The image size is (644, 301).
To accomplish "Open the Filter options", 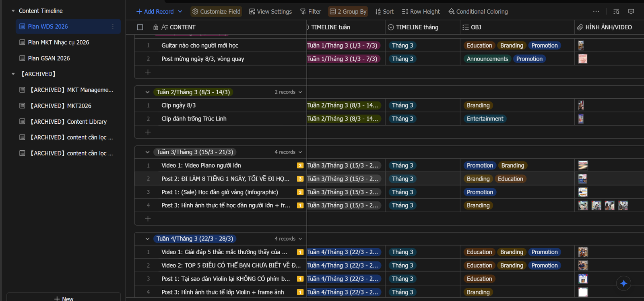I will click(x=311, y=12).
